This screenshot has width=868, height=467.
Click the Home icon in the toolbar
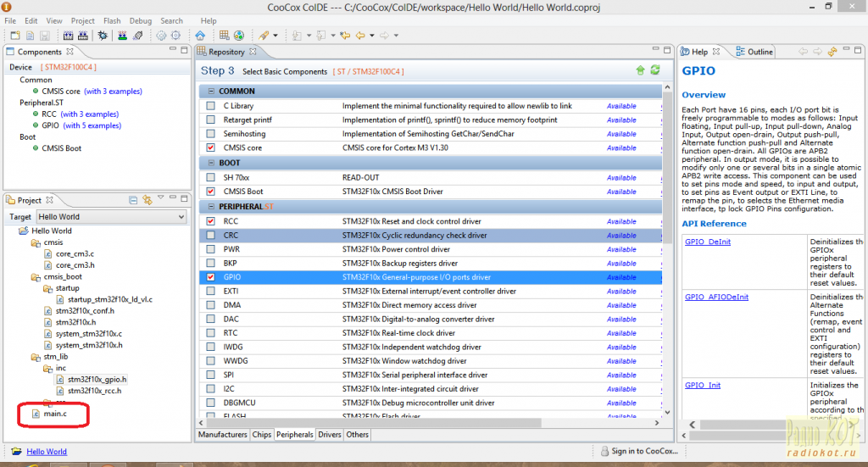(x=200, y=36)
